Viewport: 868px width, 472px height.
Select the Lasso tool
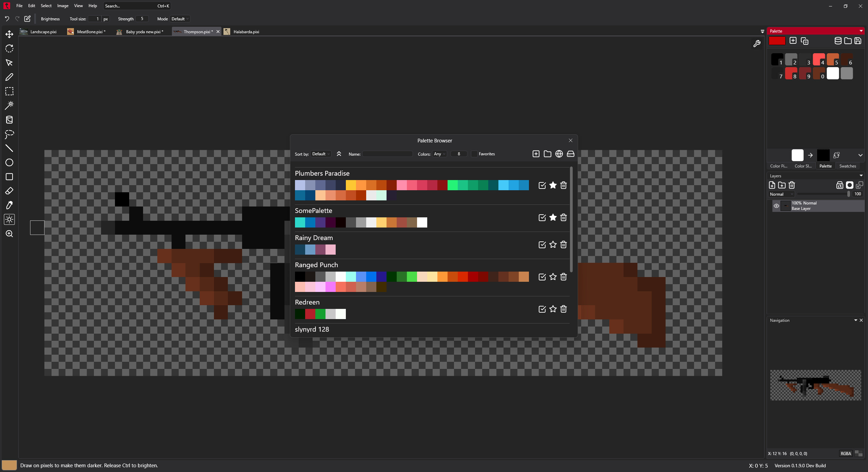(x=9, y=135)
